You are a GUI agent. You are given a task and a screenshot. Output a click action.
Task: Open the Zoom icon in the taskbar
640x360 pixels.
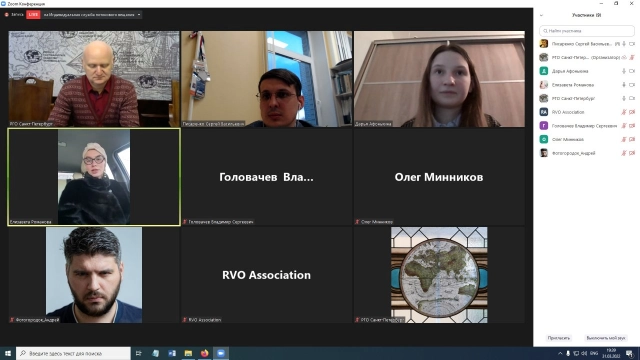tap(221, 353)
